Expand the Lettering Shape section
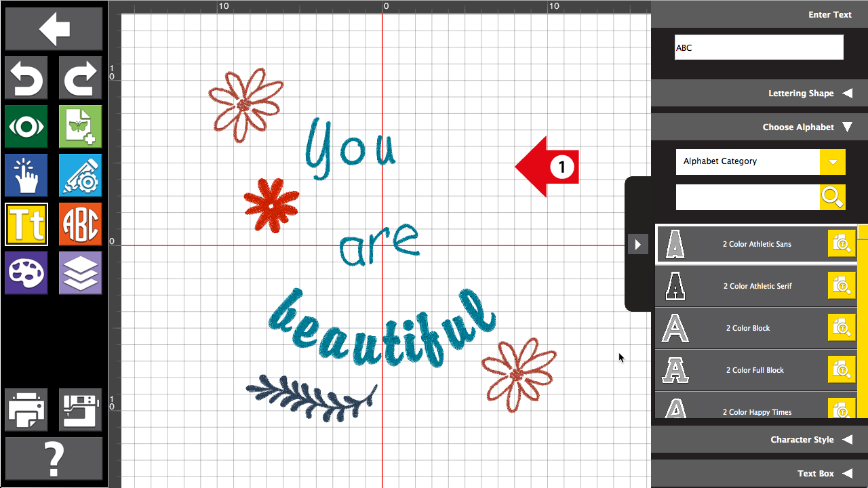Screen dimensions: 868x488 847,94
